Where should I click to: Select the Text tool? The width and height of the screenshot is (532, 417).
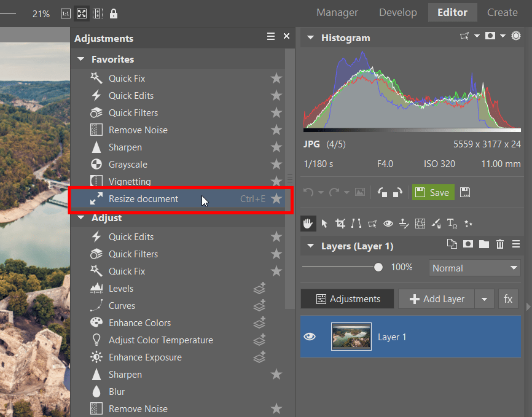(452, 224)
